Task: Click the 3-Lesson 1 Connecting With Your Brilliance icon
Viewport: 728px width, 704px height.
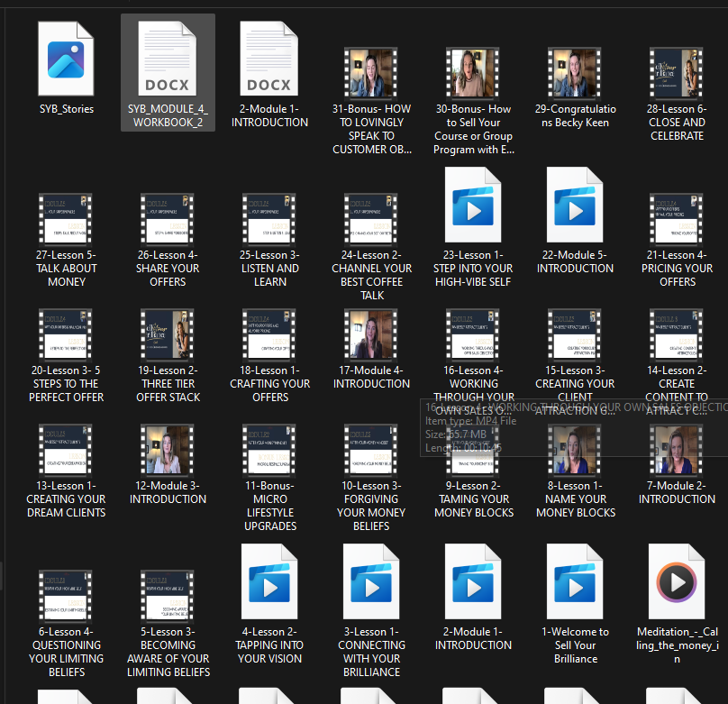Action: pos(371,582)
